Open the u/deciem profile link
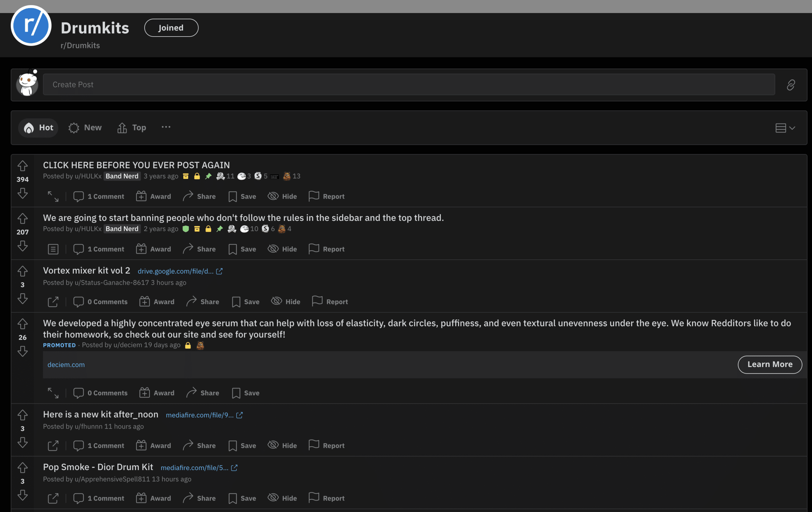The width and height of the screenshot is (812, 512). click(128, 345)
